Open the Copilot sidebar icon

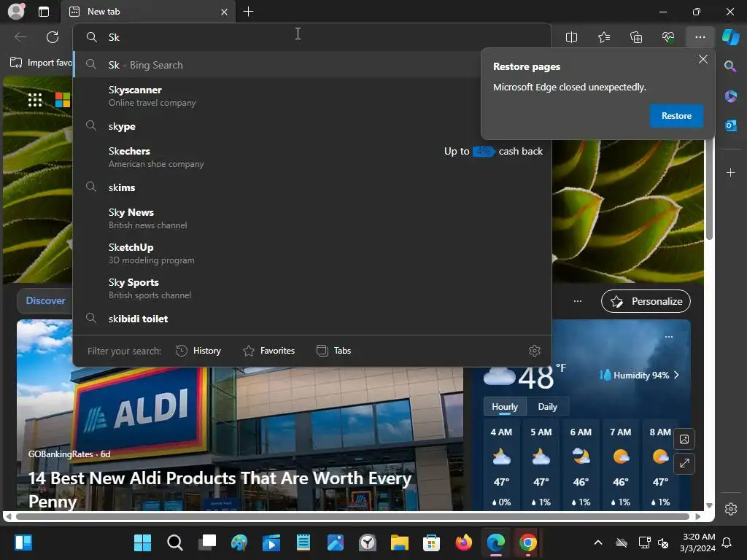click(731, 37)
